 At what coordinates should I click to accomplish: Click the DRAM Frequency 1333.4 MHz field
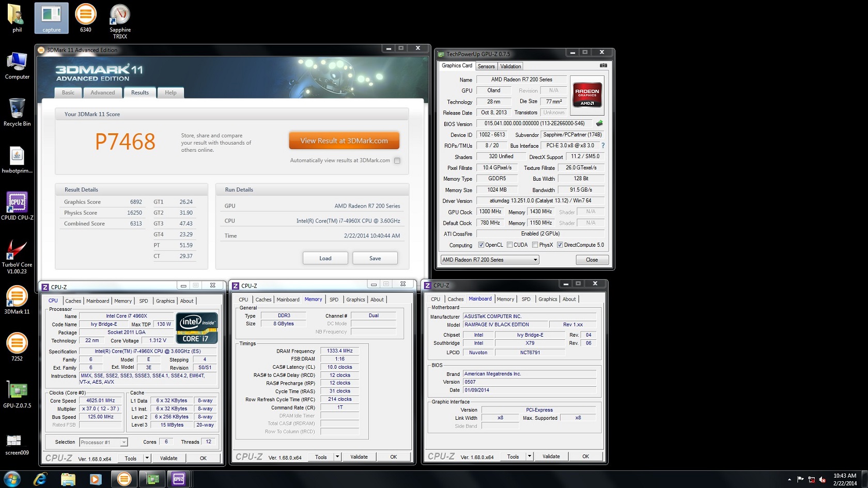340,351
